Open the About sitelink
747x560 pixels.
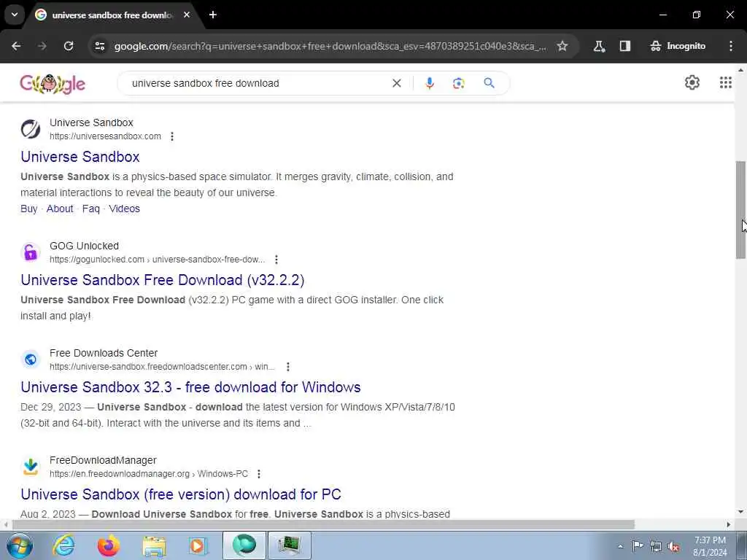coord(60,209)
